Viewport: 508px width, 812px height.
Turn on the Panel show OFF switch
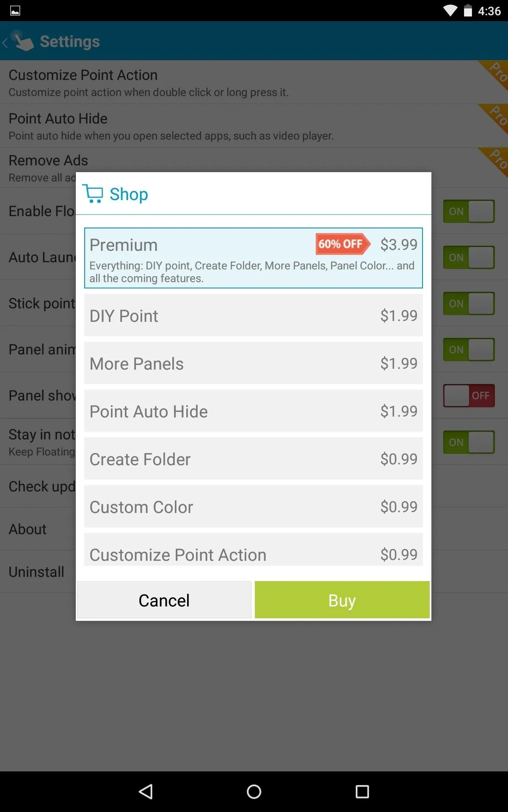pos(469,395)
